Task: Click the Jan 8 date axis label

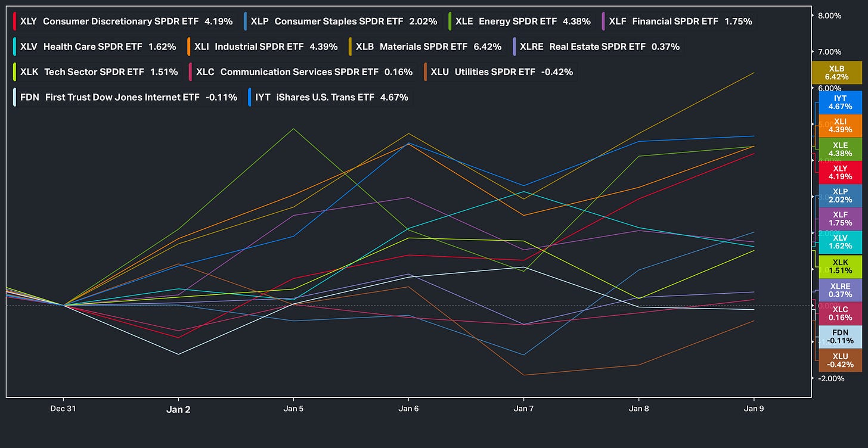Action: (x=639, y=408)
